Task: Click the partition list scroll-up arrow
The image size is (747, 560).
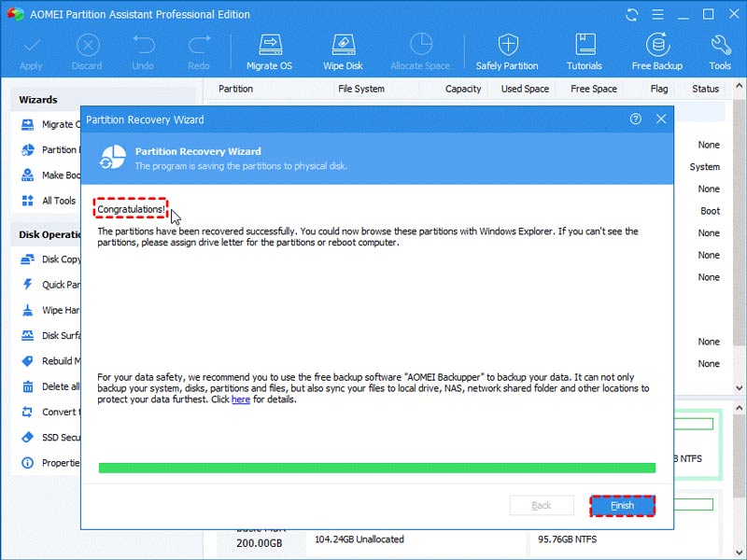Action: [x=739, y=86]
